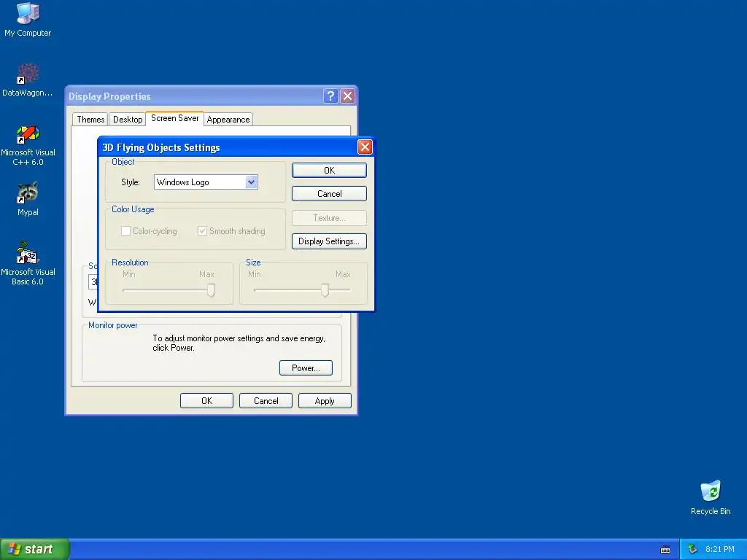This screenshot has height=560, width=747.
Task: Select the Recycle Bin icon
Action: (x=711, y=497)
